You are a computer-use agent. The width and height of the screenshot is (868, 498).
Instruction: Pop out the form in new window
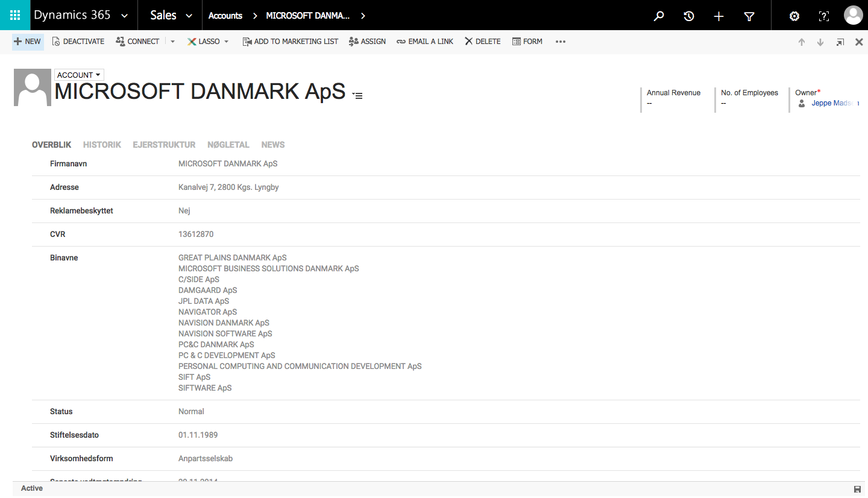click(840, 42)
